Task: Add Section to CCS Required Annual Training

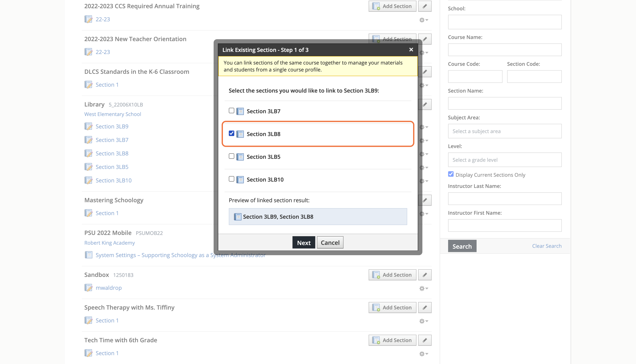Action: (392, 6)
